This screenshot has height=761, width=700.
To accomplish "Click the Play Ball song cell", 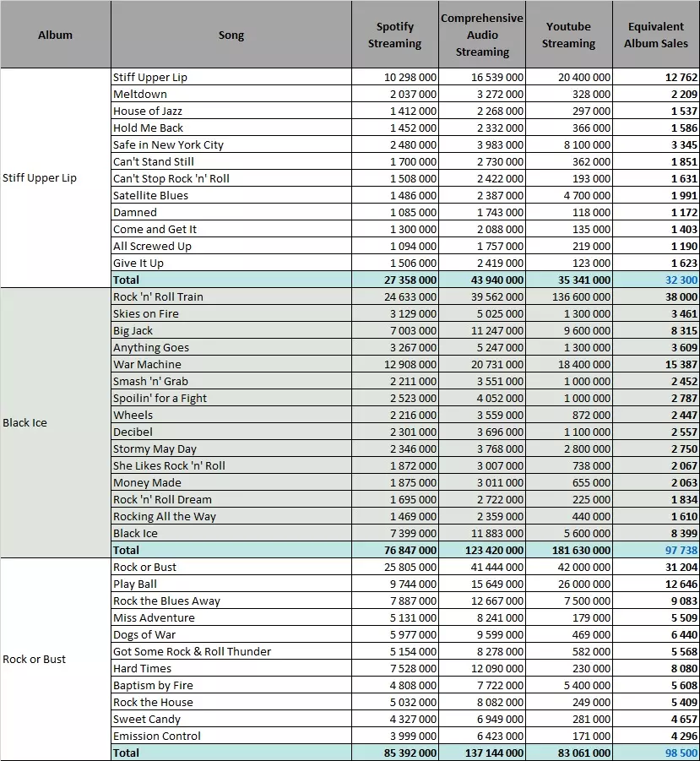I will (x=231, y=584).
